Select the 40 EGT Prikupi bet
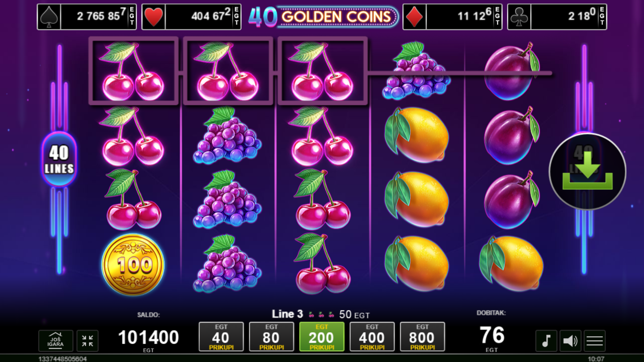 point(221,337)
